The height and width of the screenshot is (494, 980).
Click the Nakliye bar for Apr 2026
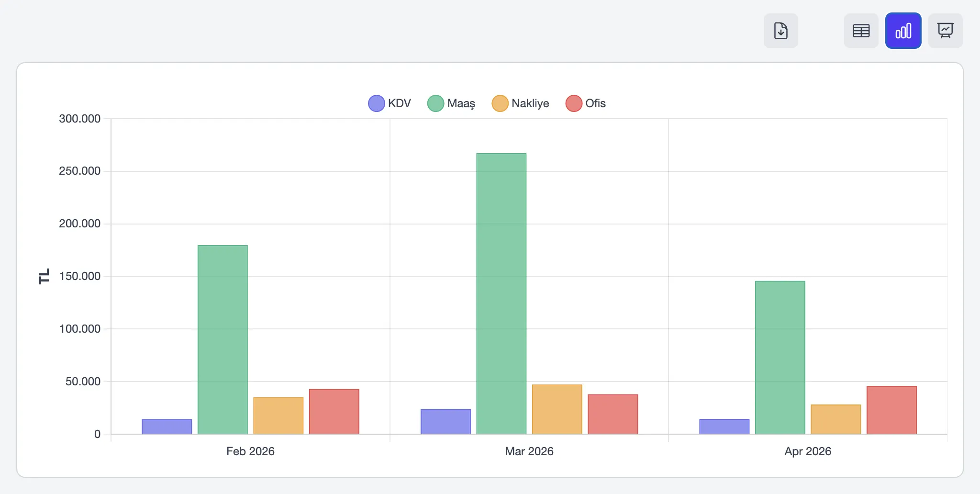[x=836, y=419]
